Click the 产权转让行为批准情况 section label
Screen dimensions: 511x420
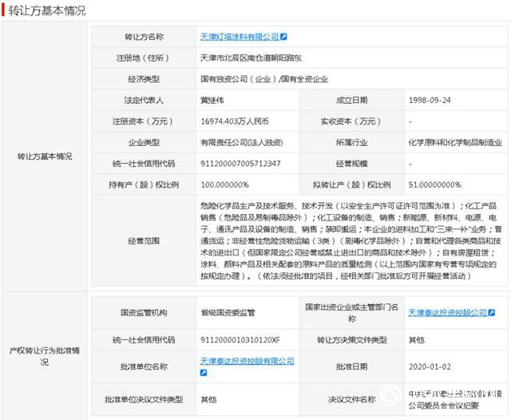pyautogui.click(x=45, y=356)
